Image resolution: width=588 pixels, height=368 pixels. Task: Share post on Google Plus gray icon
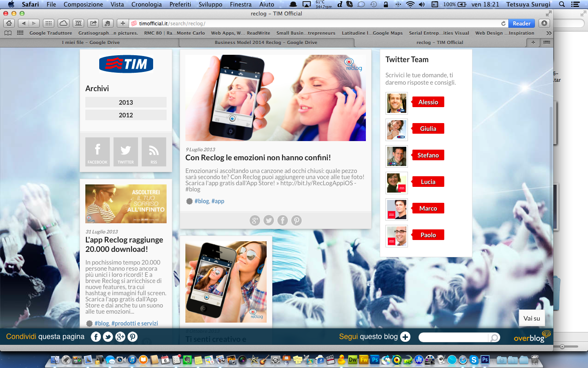[255, 220]
